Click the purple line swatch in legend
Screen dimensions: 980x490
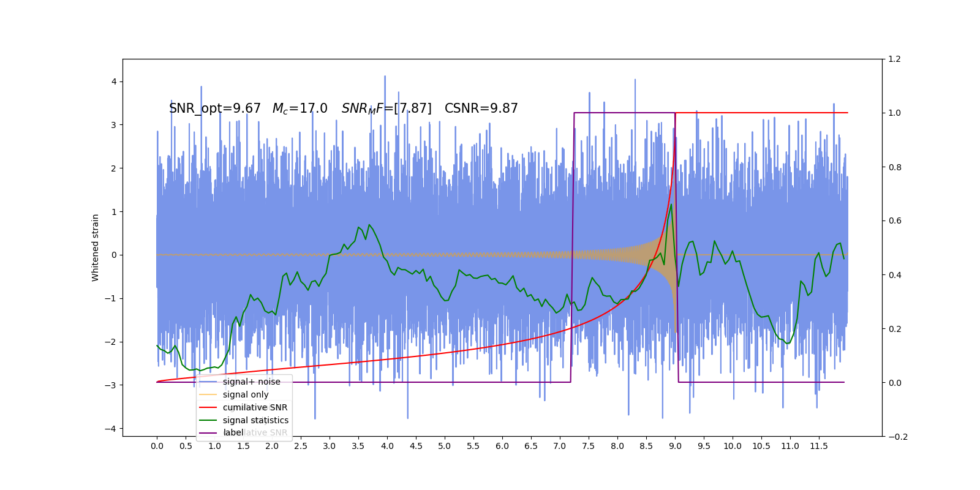coord(208,433)
